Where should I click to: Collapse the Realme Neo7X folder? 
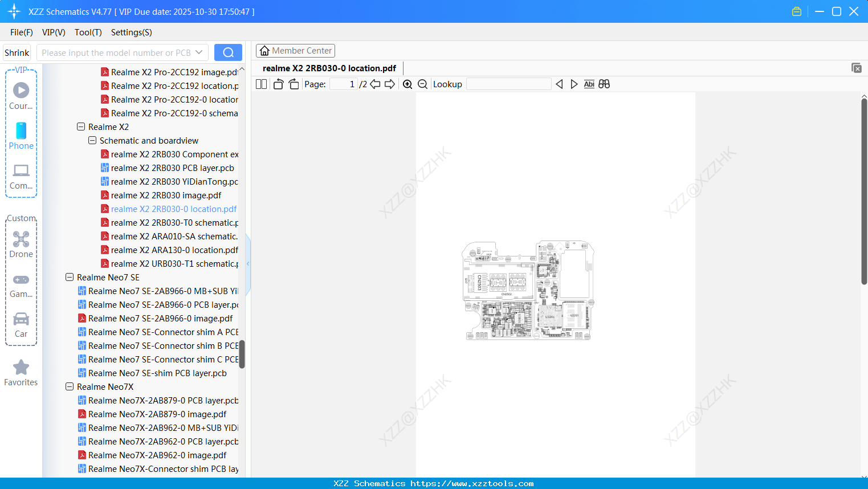70,386
